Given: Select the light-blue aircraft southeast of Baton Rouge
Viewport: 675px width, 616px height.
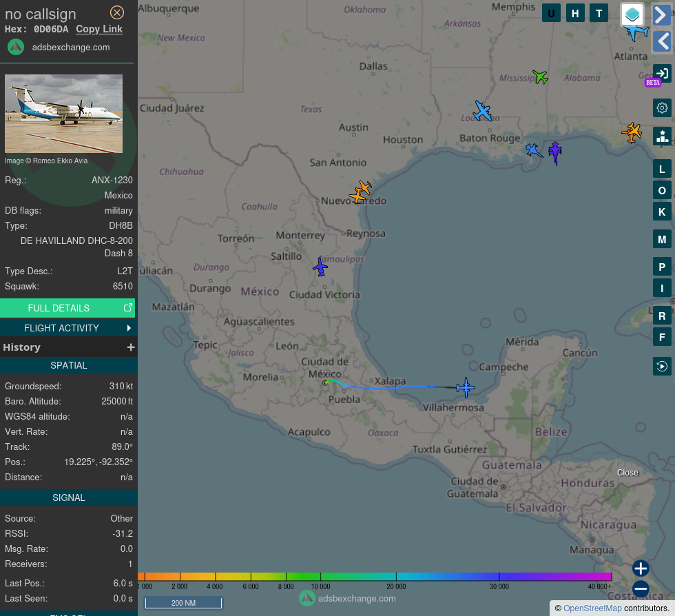Looking at the screenshot, I should [x=534, y=150].
